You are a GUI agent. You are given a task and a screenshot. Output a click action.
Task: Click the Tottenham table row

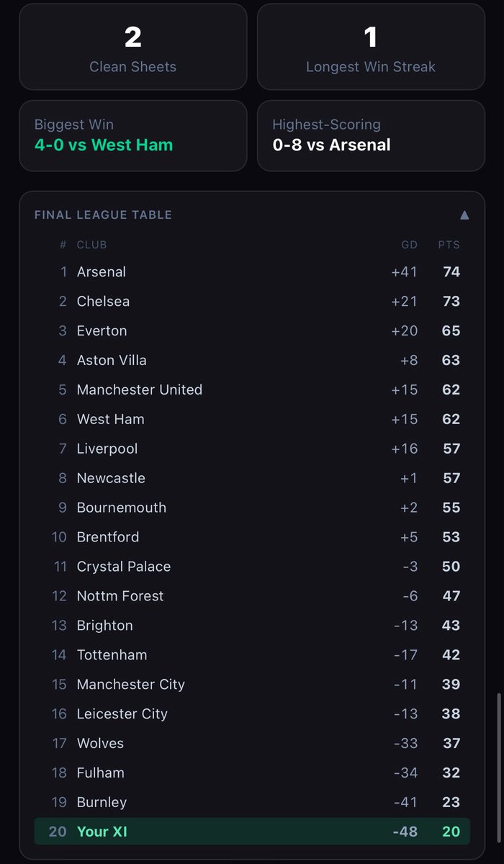click(x=252, y=654)
